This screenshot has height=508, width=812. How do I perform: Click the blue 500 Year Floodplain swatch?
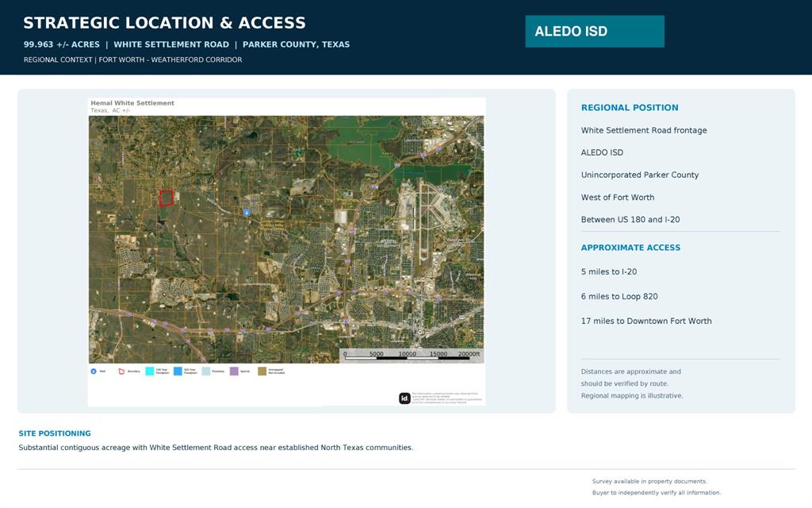pyautogui.click(x=178, y=371)
